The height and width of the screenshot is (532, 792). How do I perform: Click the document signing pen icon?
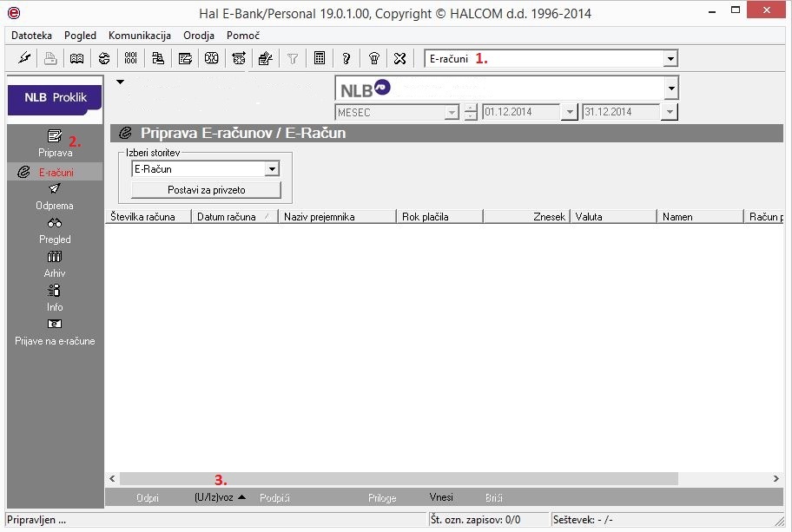point(265,58)
